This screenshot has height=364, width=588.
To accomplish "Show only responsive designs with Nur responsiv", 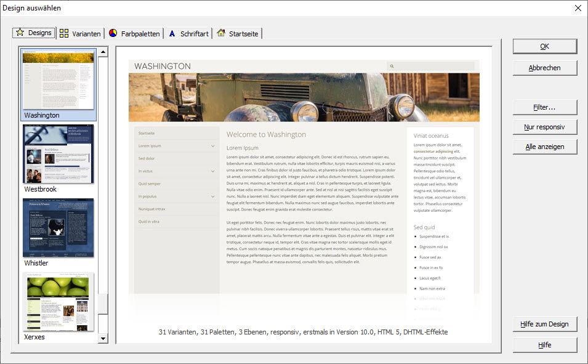I will coord(545,127).
